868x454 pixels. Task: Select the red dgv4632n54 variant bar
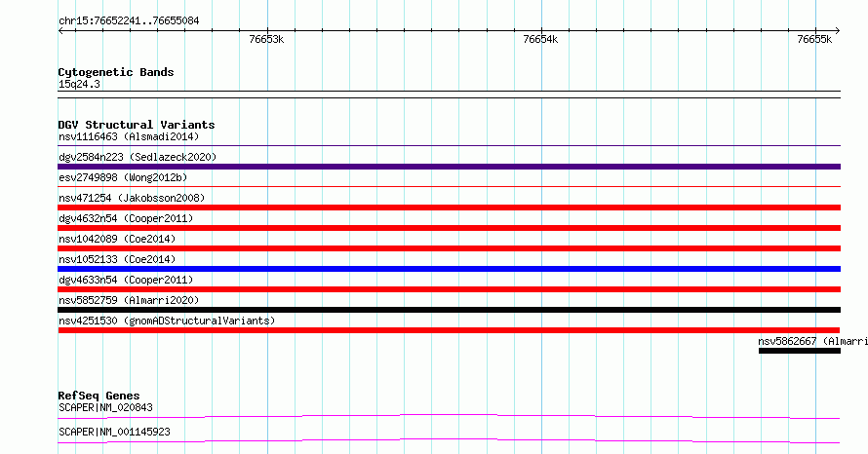449,228
